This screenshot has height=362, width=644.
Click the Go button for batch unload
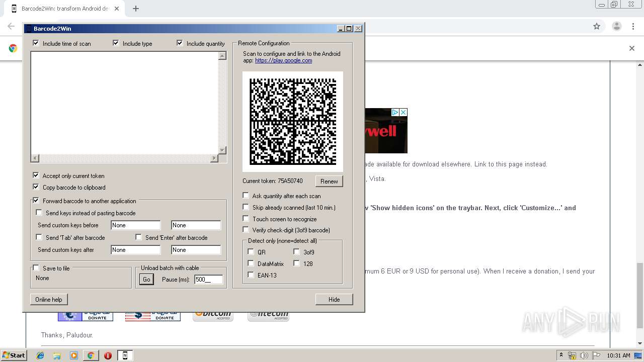click(146, 280)
